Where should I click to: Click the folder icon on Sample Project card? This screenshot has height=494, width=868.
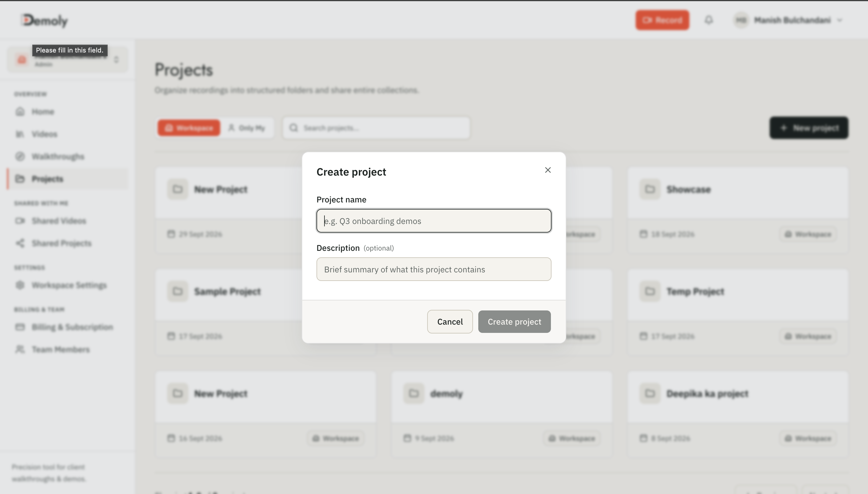[177, 292]
